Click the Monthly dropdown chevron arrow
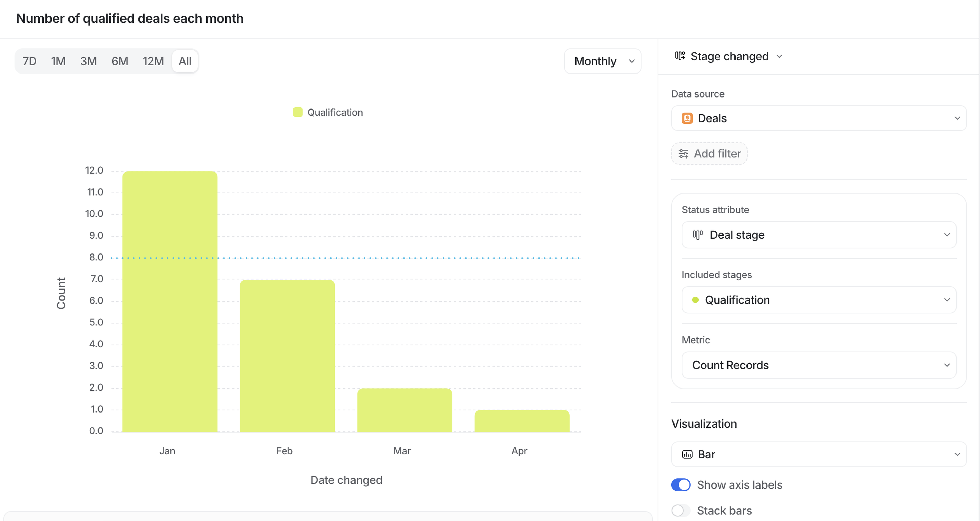The height and width of the screenshot is (521, 980). point(632,61)
